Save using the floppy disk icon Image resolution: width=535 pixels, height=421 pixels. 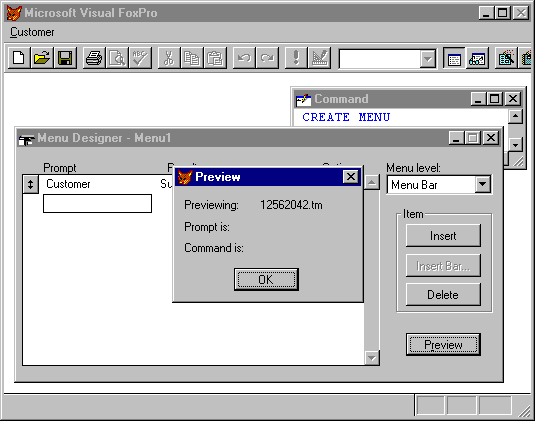point(65,58)
